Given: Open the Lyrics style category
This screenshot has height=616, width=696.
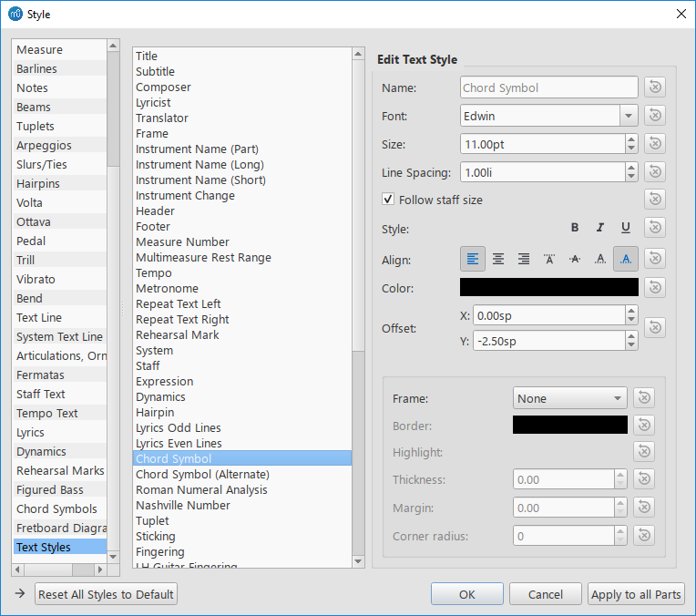Looking at the screenshot, I should 60,432.
